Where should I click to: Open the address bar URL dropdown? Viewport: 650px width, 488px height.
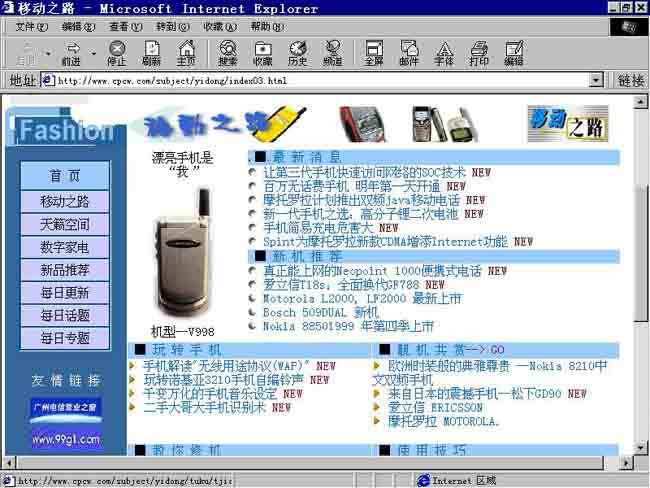pyautogui.click(x=596, y=80)
